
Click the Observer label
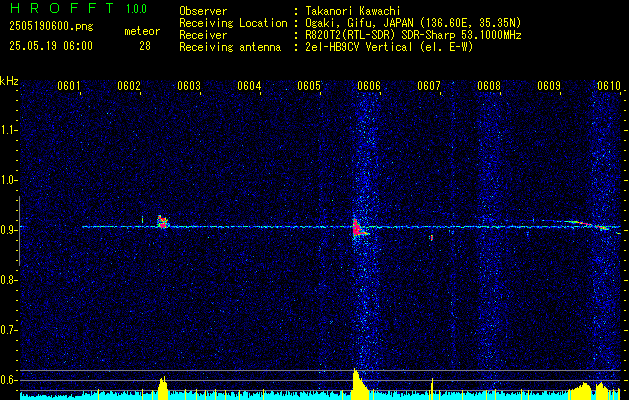pos(203,11)
